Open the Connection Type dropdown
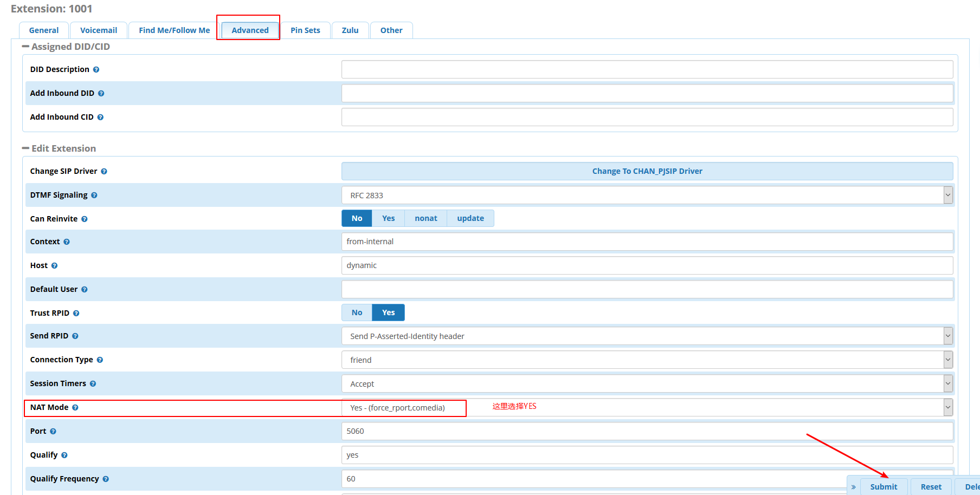This screenshot has height=495, width=980. click(x=647, y=360)
